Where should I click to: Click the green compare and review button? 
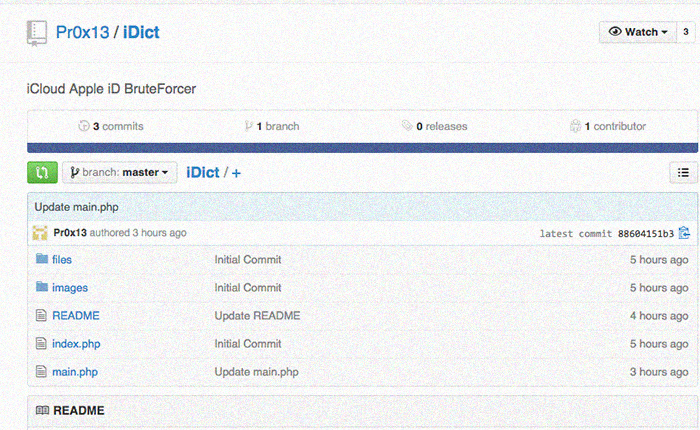coord(42,172)
